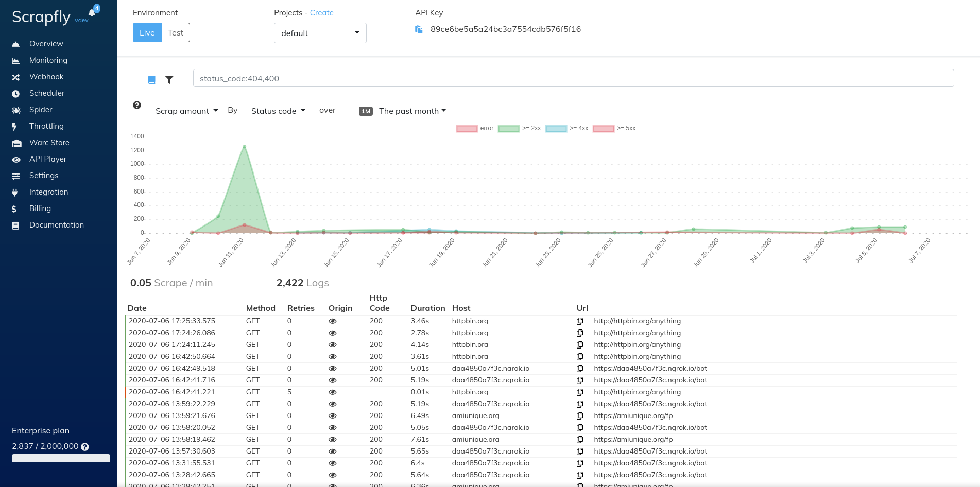The width and height of the screenshot is (980, 487).
Task: Click the usage quota help icon
Action: coord(85,447)
